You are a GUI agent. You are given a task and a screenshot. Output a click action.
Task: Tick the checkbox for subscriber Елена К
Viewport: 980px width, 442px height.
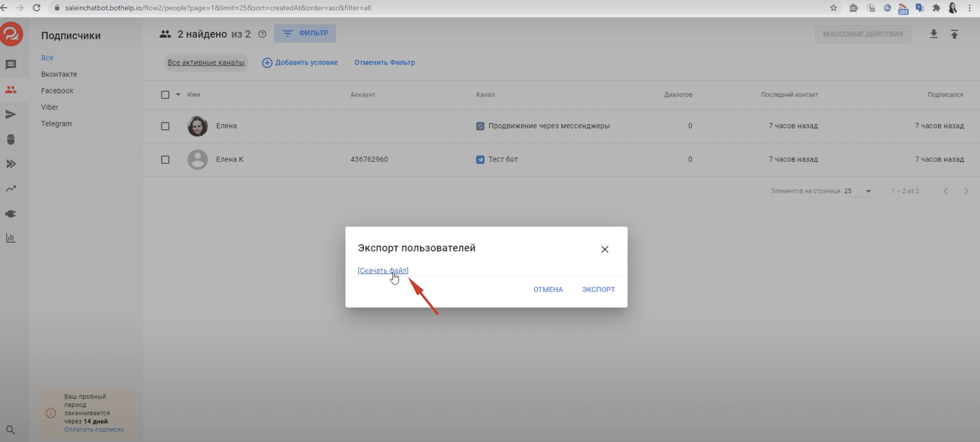click(x=165, y=160)
